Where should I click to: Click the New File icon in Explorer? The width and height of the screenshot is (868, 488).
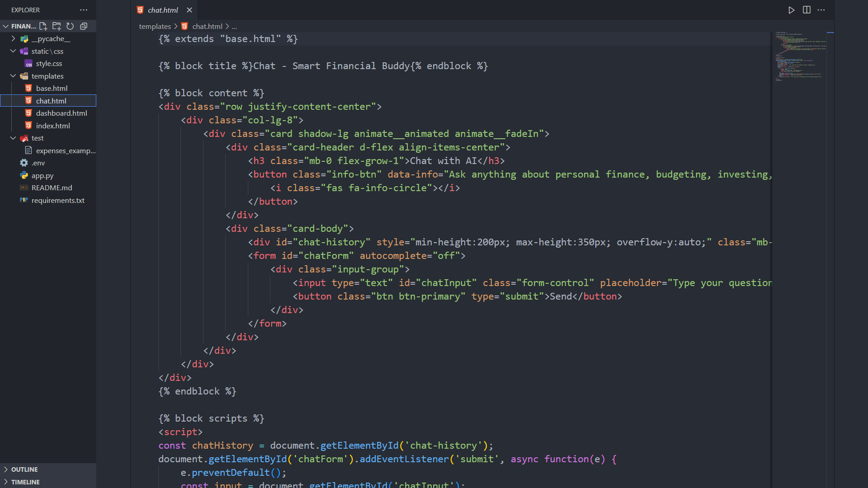click(x=43, y=26)
